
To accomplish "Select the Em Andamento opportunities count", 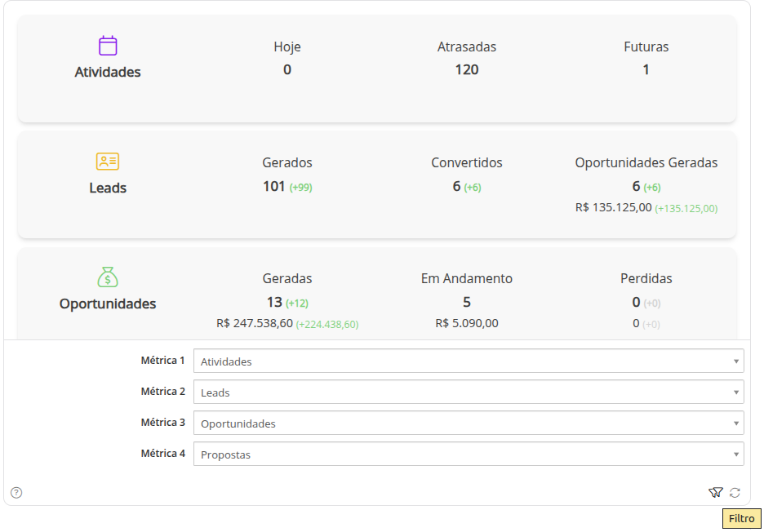I will point(467,303).
